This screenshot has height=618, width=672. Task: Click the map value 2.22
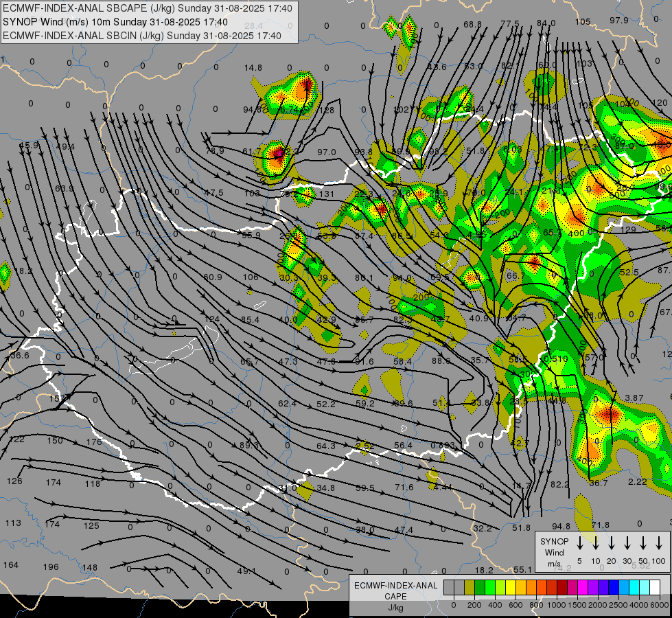click(637, 481)
